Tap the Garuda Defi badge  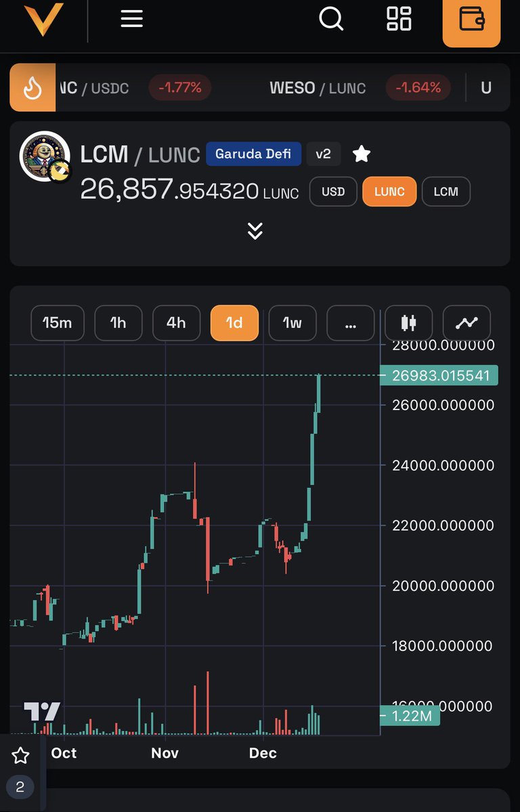click(x=253, y=154)
